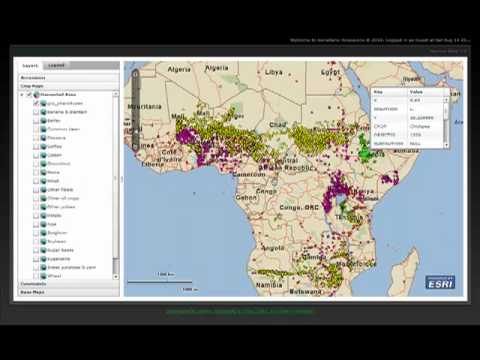Click the Potato layer icon
Image resolution: width=480 pixels, height=360 pixels.
click(x=43, y=216)
